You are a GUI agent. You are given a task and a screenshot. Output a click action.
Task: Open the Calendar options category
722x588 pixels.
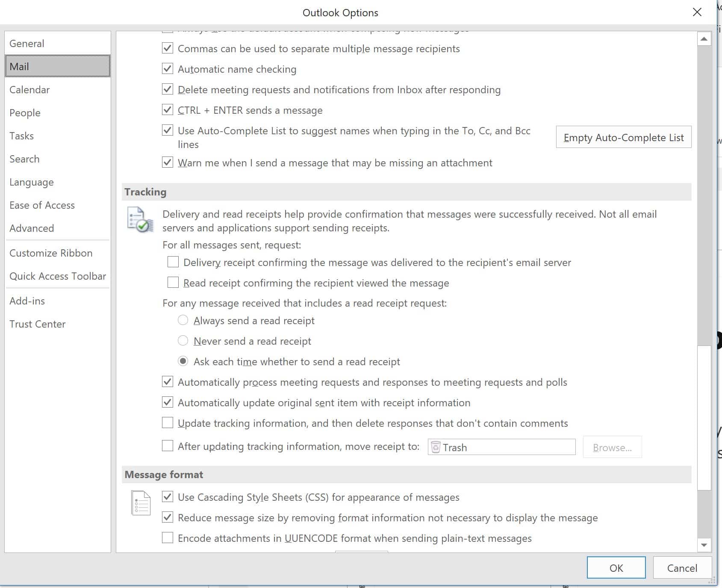pos(29,90)
